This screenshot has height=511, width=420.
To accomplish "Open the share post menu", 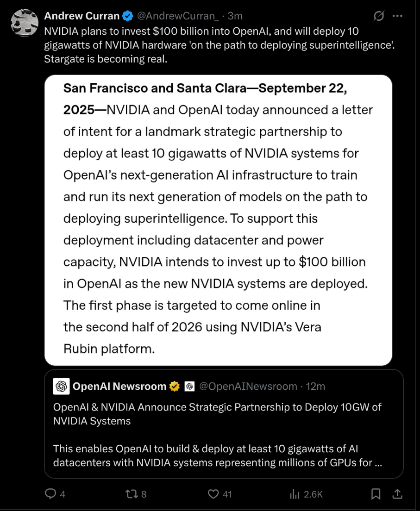I will click(x=397, y=494).
